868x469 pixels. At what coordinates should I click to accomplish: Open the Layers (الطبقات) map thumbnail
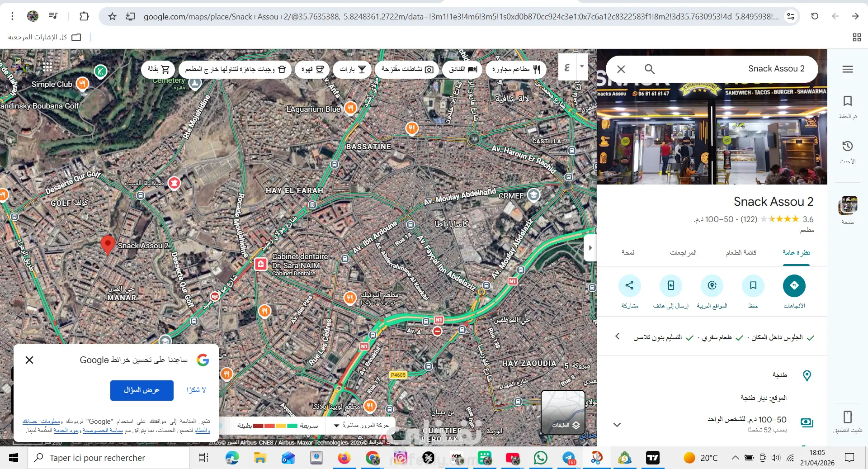pyautogui.click(x=563, y=412)
